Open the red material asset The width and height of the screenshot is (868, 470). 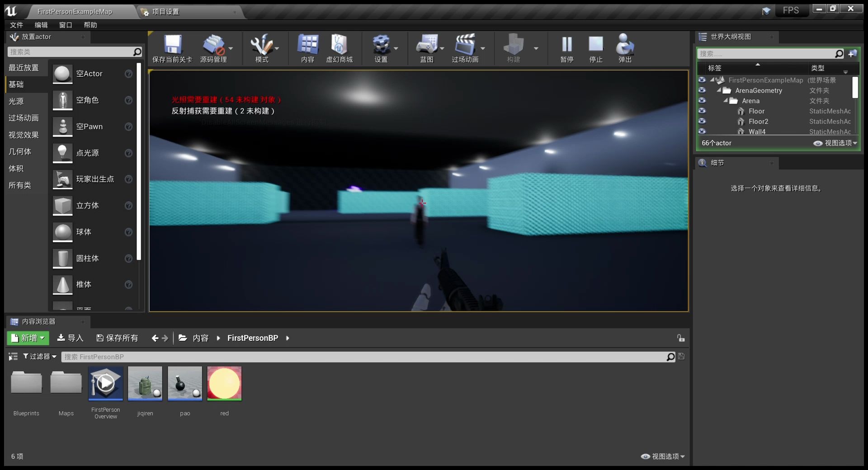click(x=224, y=384)
